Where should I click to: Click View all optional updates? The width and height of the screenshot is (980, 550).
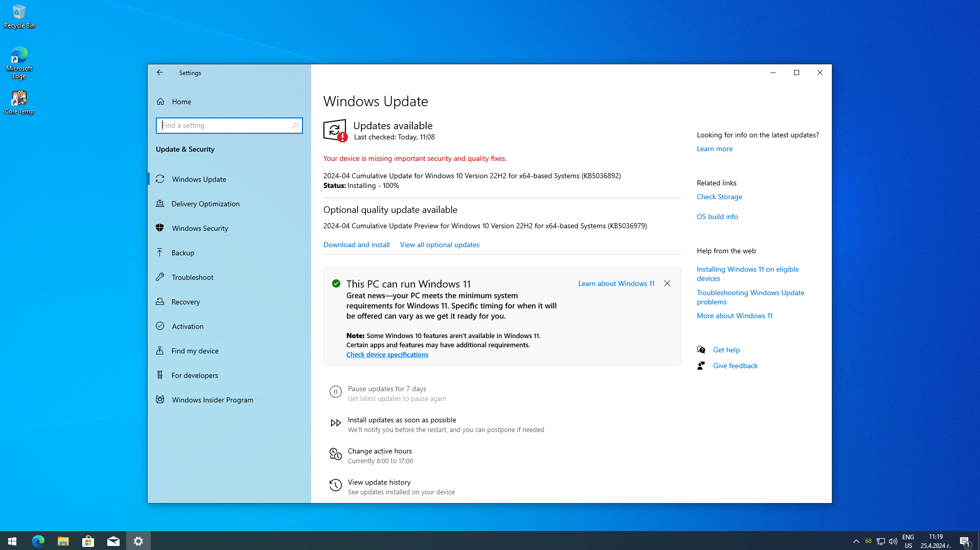tap(440, 245)
